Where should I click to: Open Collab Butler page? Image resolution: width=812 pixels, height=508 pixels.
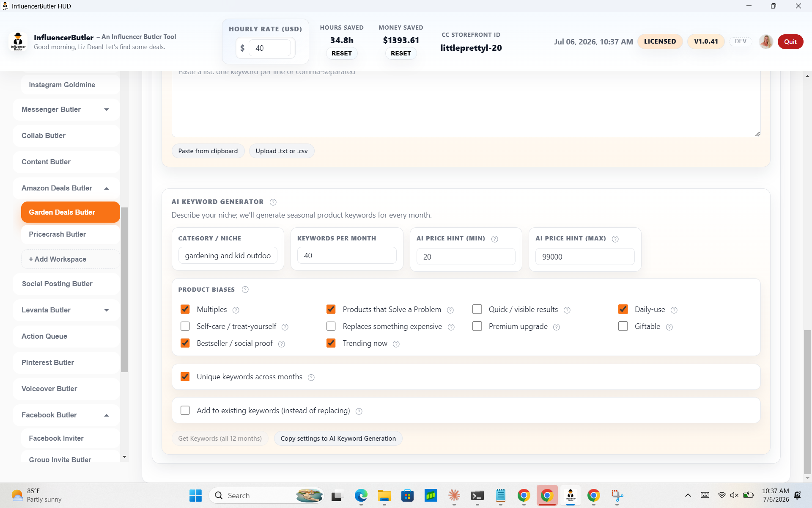[x=66, y=136]
